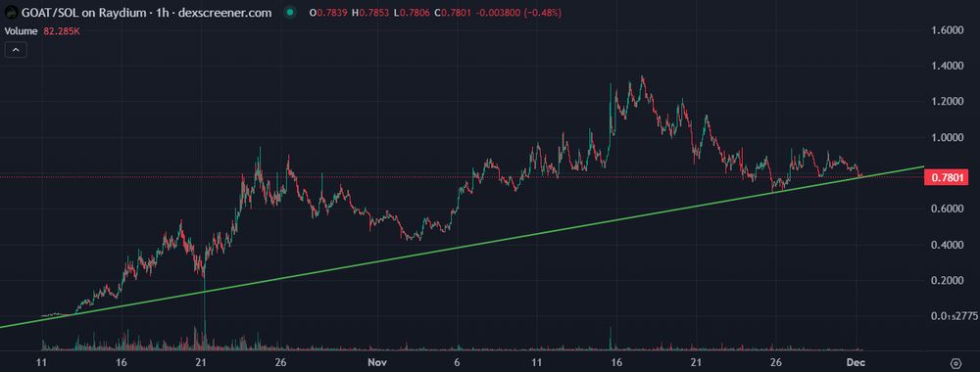The image size is (980, 372).
Task: Click the 1.6000 price axis label
Action: 947,30
